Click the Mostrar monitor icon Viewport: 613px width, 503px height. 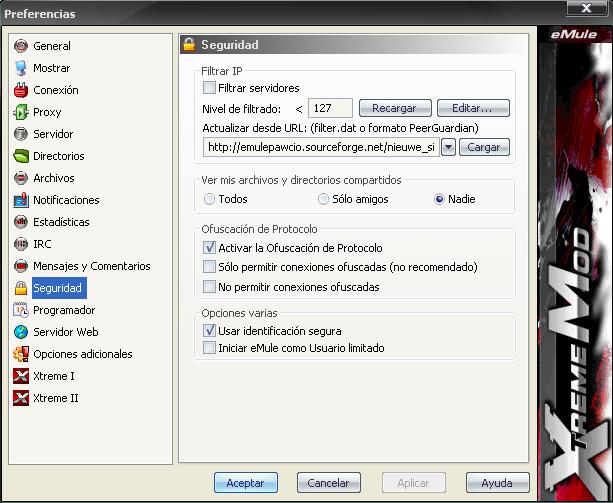coord(21,68)
